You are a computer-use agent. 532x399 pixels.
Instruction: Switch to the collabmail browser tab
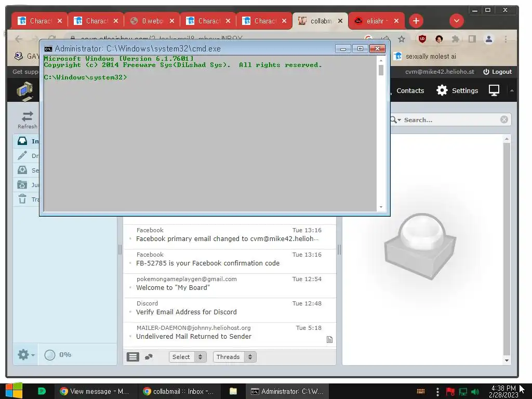pos(320,21)
